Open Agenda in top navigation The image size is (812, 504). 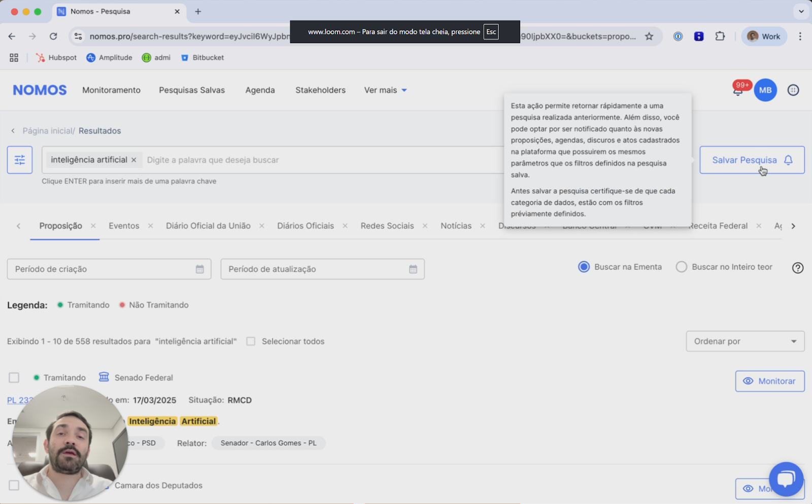260,90
